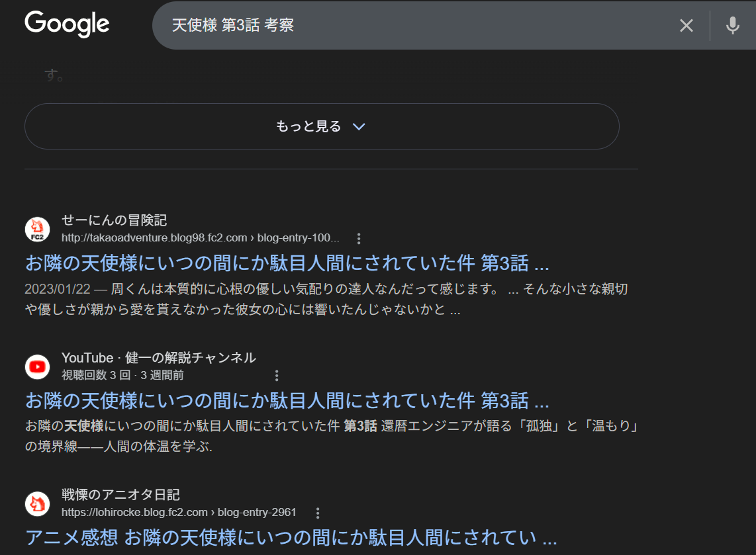
Task: Open the 健一の解説チャンネル video title link
Action: [x=287, y=401]
